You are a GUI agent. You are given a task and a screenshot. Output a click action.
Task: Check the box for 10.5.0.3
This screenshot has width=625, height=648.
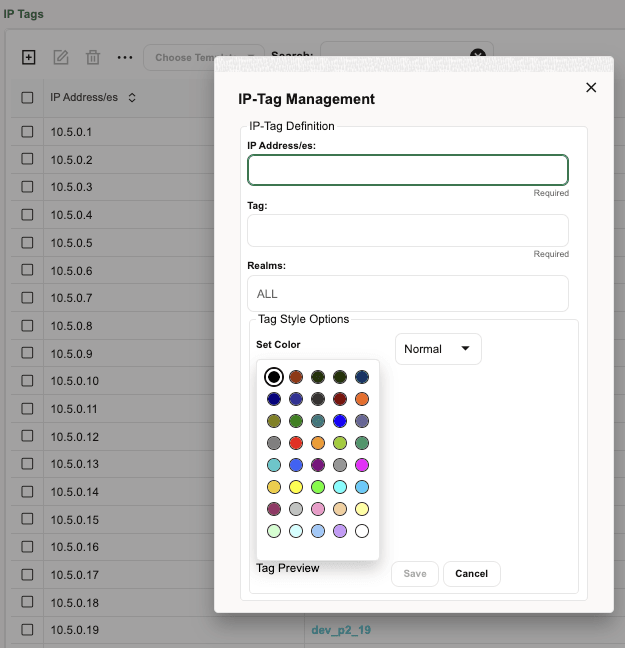pos(27,187)
